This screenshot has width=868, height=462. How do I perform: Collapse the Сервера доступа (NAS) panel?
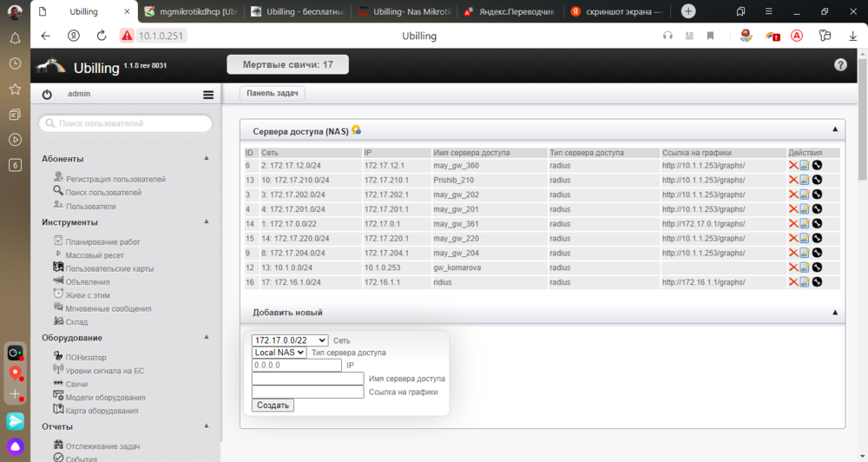(x=835, y=129)
